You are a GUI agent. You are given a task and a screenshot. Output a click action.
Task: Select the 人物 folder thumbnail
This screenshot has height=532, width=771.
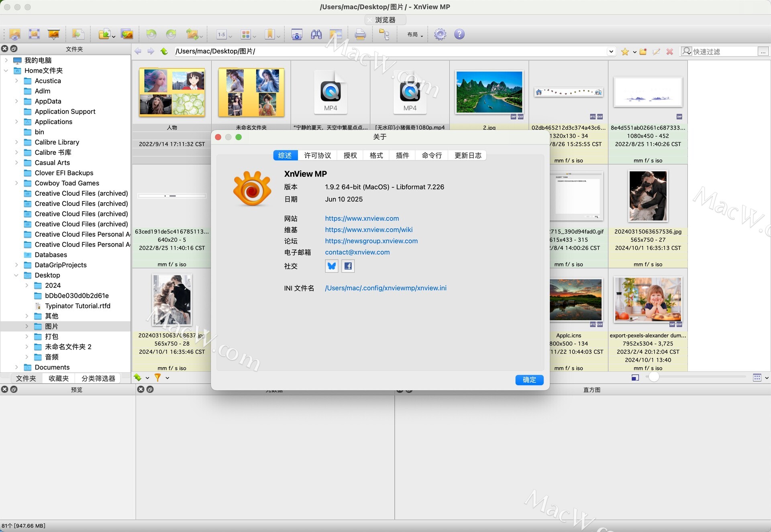click(x=172, y=93)
